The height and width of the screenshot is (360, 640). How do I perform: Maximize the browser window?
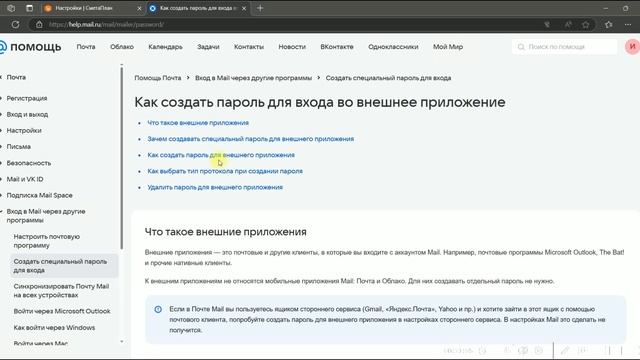click(626, 8)
